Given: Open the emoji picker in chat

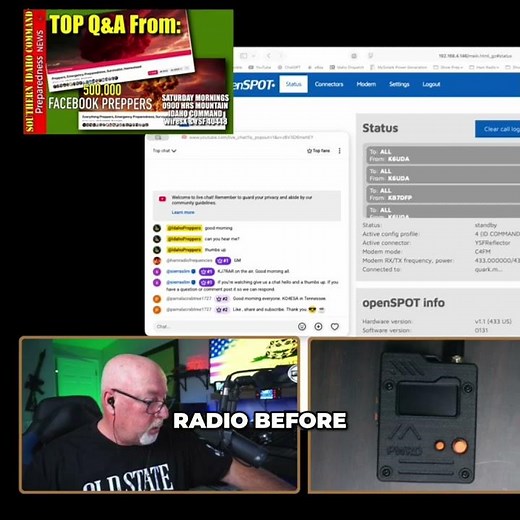Looking at the screenshot, I should 302,327.
